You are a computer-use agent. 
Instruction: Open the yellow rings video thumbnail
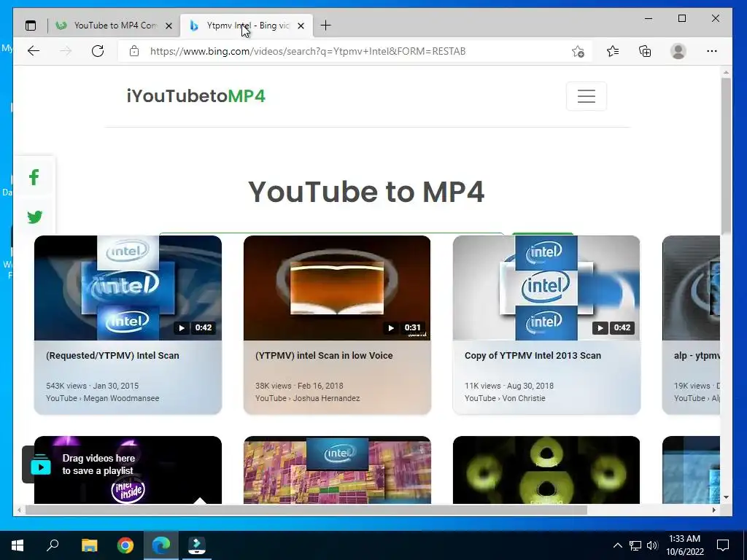coord(546,470)
